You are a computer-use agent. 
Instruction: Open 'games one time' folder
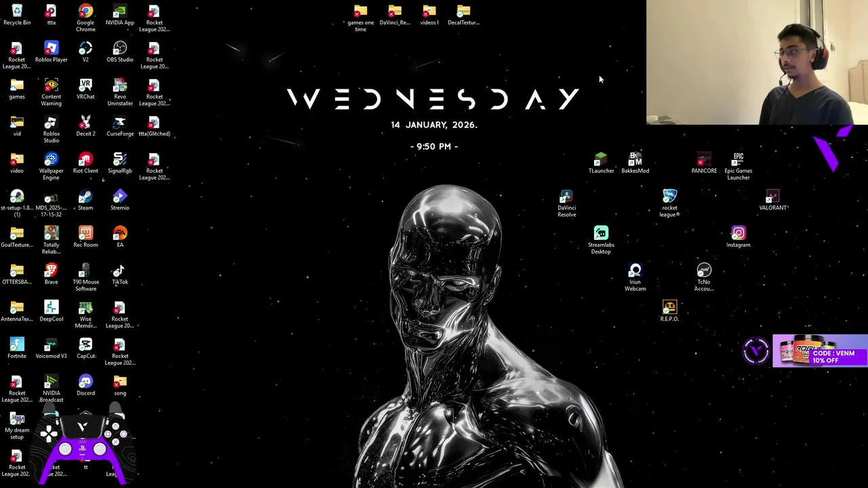coord(361,18)
